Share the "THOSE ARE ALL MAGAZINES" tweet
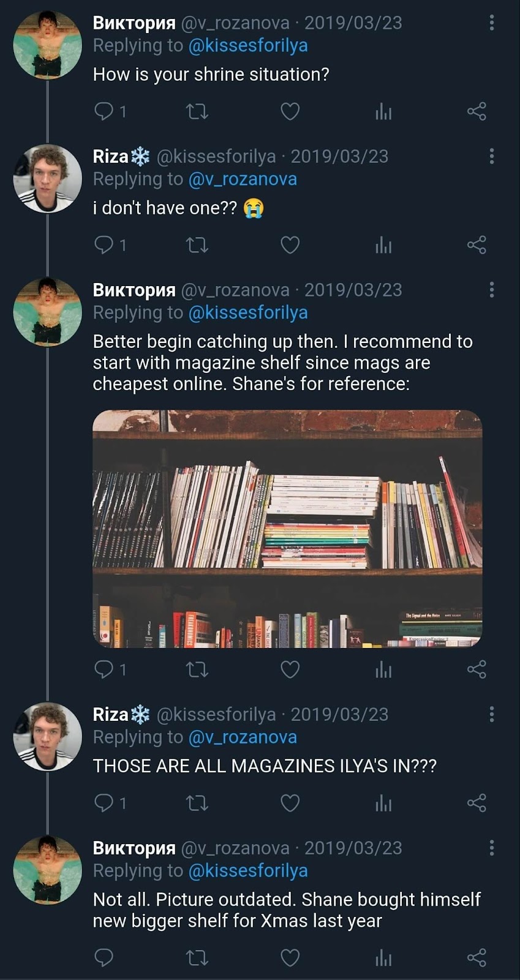Screen dimensions: 520x980 point(477,803)
